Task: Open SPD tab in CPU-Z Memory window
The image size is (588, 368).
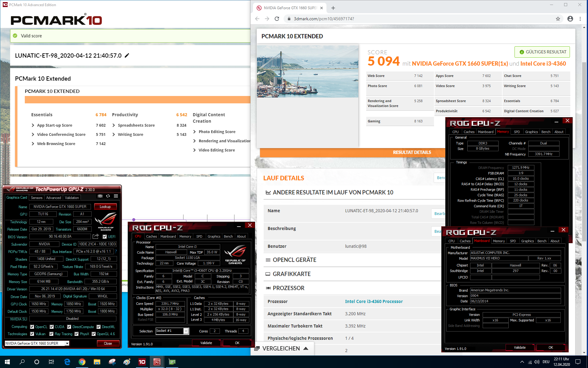Action: coord(517,132)
